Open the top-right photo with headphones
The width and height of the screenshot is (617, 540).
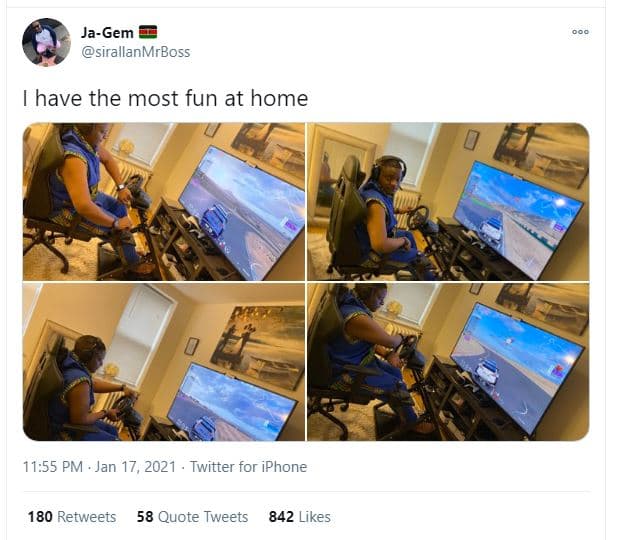448,202
